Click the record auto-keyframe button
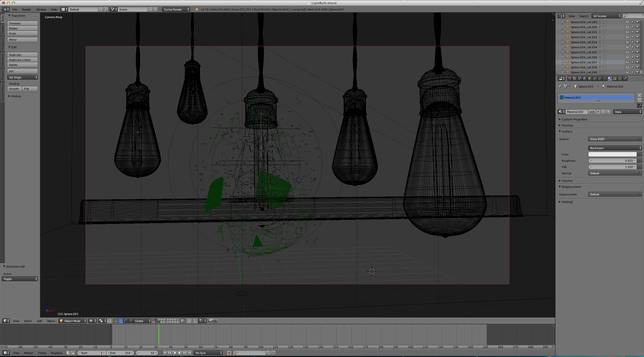The width and height of the screenshot is (644, 357). point(229,353)
